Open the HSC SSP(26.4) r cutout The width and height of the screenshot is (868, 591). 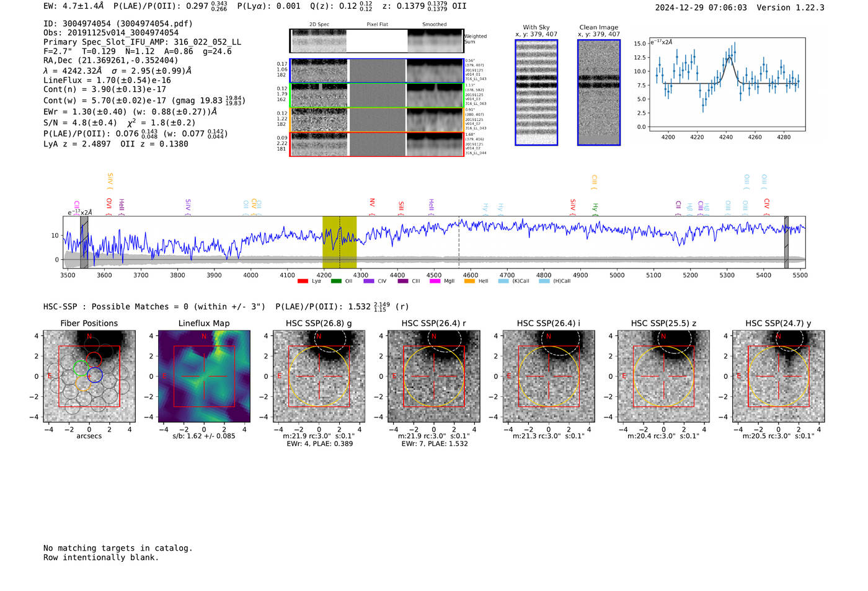(434, 376)
